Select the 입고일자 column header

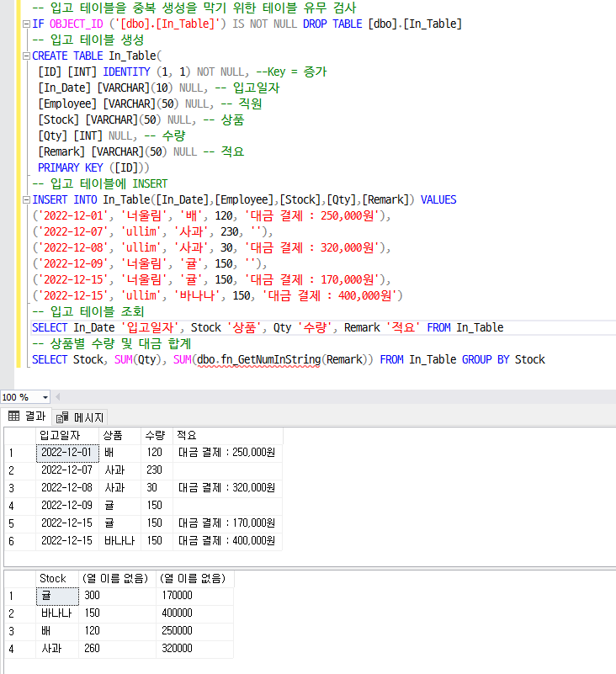click(67, 435)
